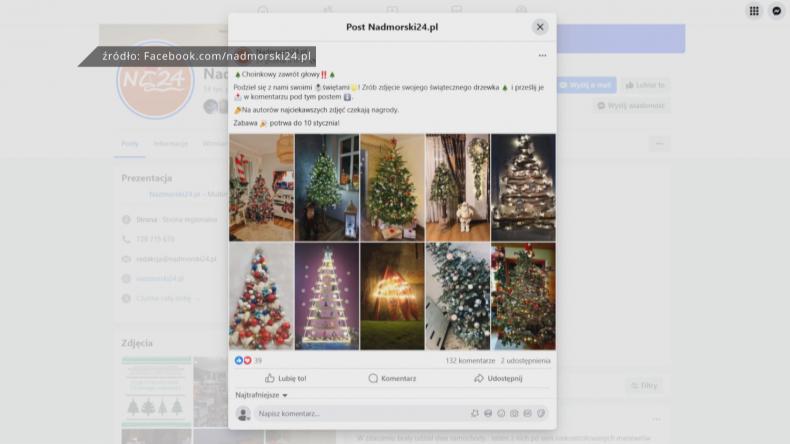Open Messenger from the top bar
The image size is (790, 444).
tap(777, 11)
